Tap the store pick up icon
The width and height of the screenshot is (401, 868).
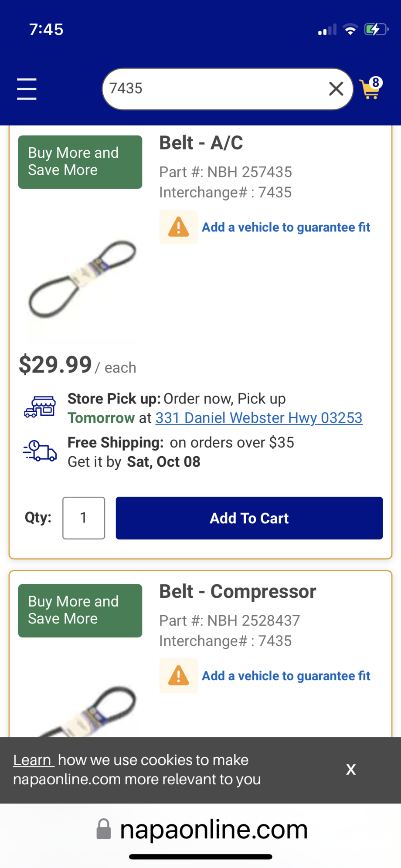coord(40,407)
